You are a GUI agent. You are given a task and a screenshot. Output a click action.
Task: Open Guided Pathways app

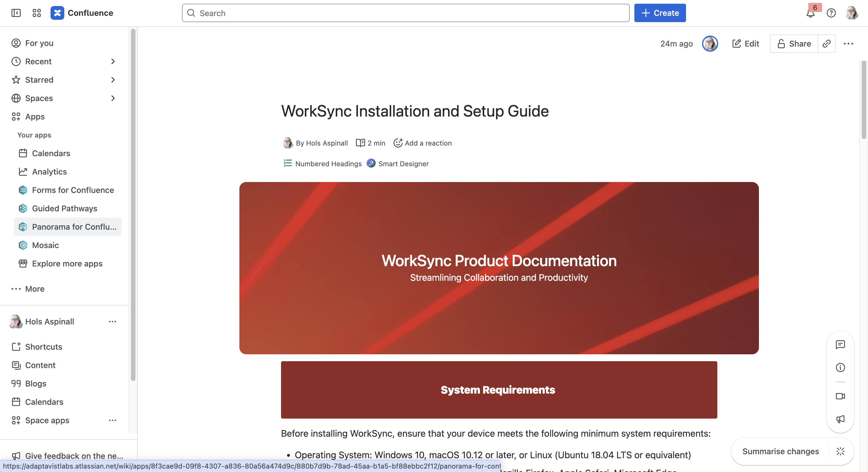coord(67,208)
